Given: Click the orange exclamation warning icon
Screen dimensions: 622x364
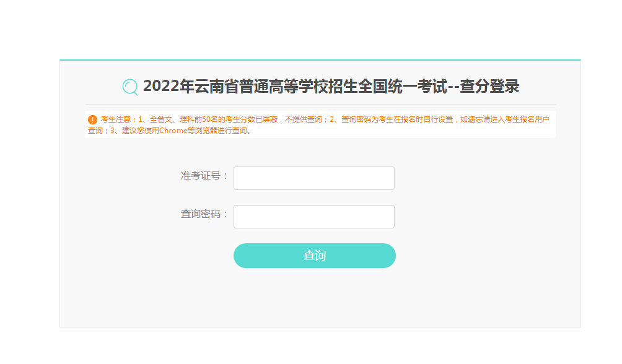Looking at the screenshot, I should [x=92, y=119].
